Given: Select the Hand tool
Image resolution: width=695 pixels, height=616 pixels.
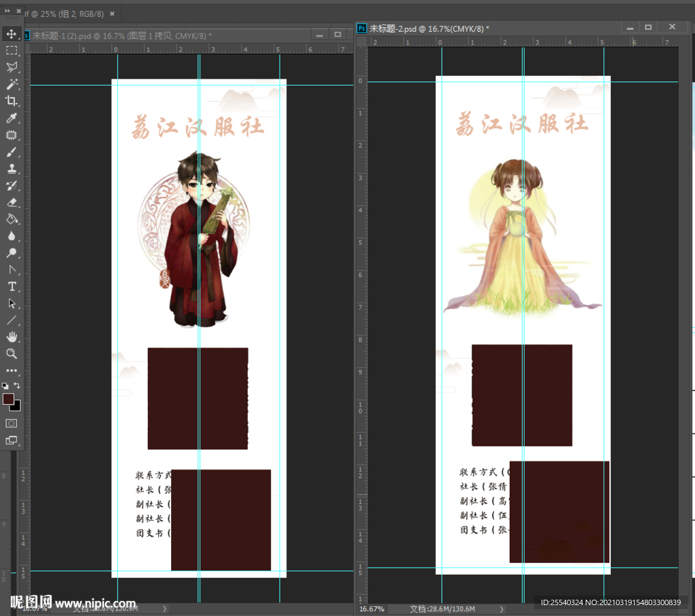Looking at the screenshot, I should pyautogui.click(x=12, y=336).
